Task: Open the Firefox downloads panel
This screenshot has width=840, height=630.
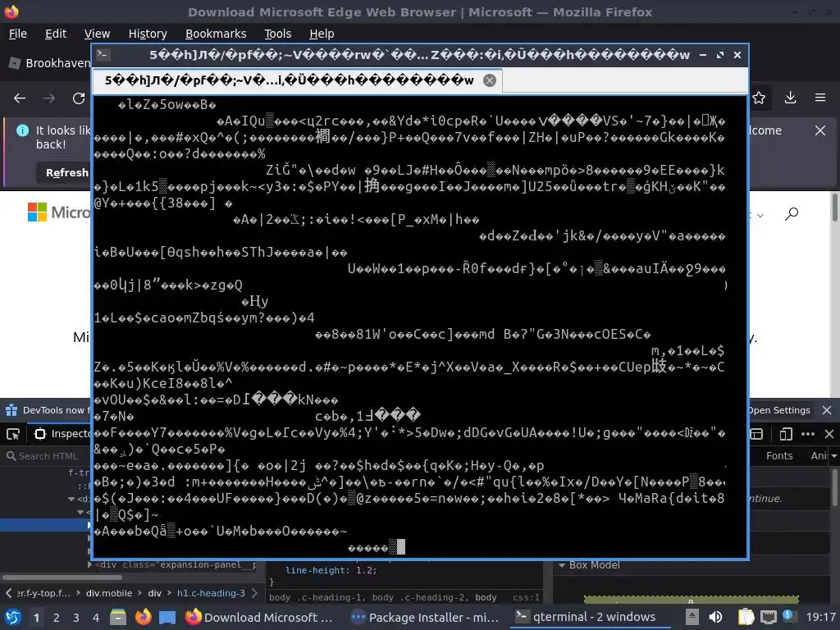Action: point(790,98)
